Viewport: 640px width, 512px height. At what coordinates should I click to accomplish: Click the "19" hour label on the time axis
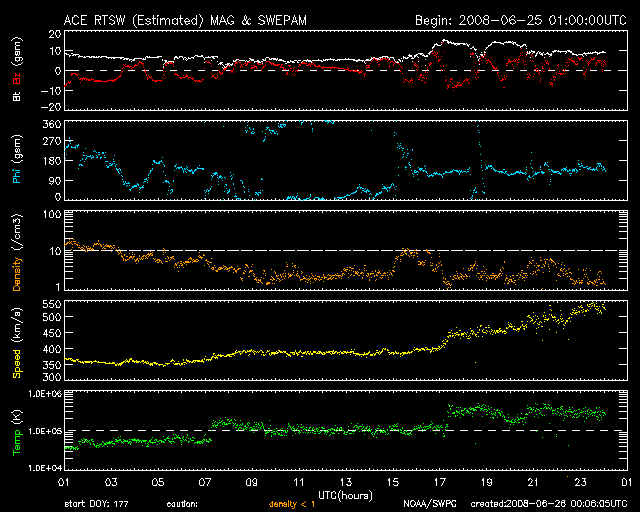(x=487, y=483)
